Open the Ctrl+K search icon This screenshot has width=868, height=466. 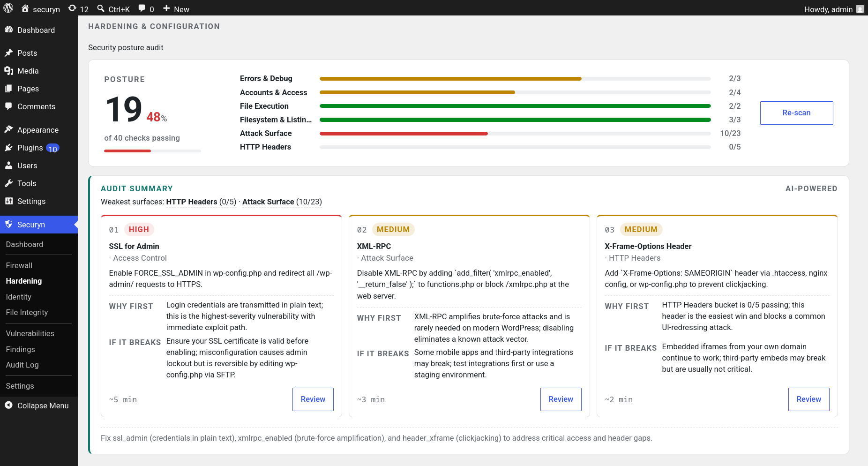(x=101, y=8)
